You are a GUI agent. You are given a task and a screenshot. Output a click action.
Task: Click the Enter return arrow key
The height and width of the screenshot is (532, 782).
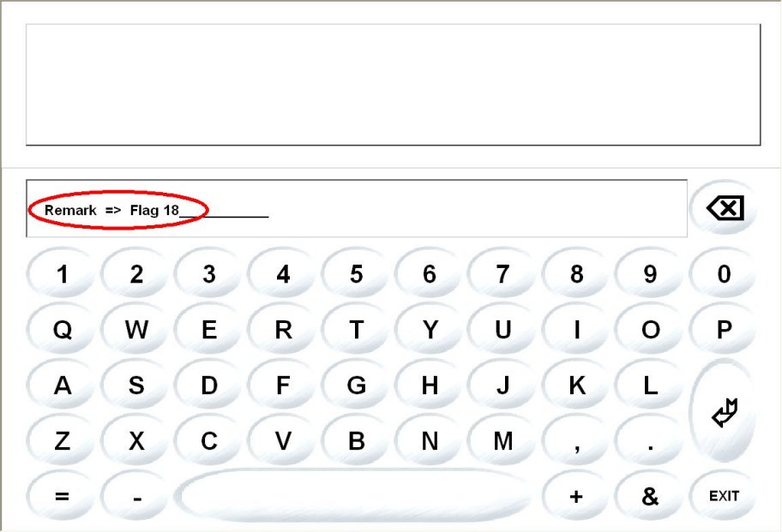tap(723, 412)
